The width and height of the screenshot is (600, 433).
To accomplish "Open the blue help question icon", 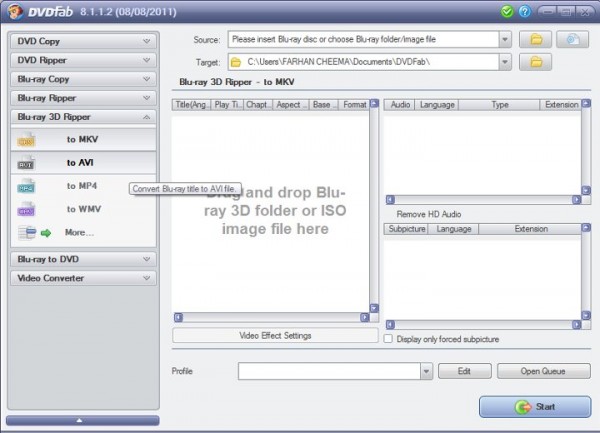I will tap(525, 11).
